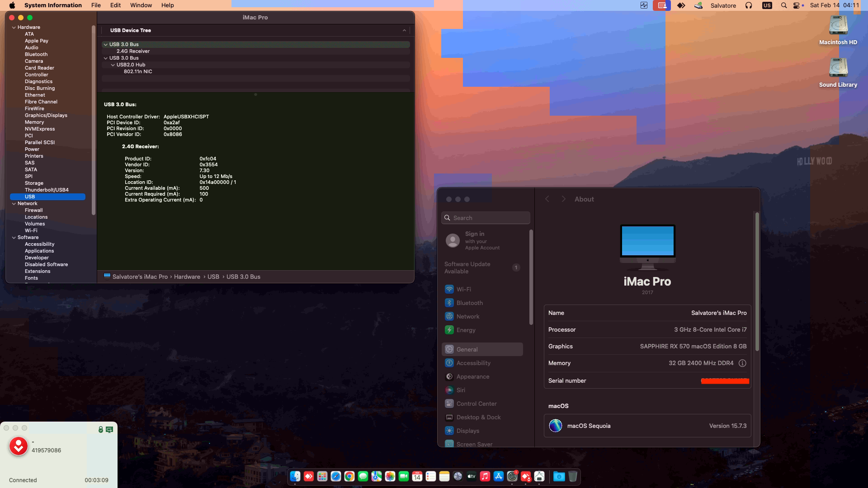Click the Salvatore user menu bar item
Viewport: 868px width, 488px height.
pos(723,5)
